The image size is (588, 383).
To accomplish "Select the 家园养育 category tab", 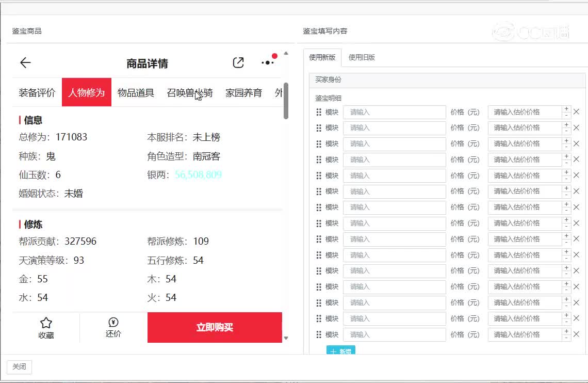I will 243,93.
